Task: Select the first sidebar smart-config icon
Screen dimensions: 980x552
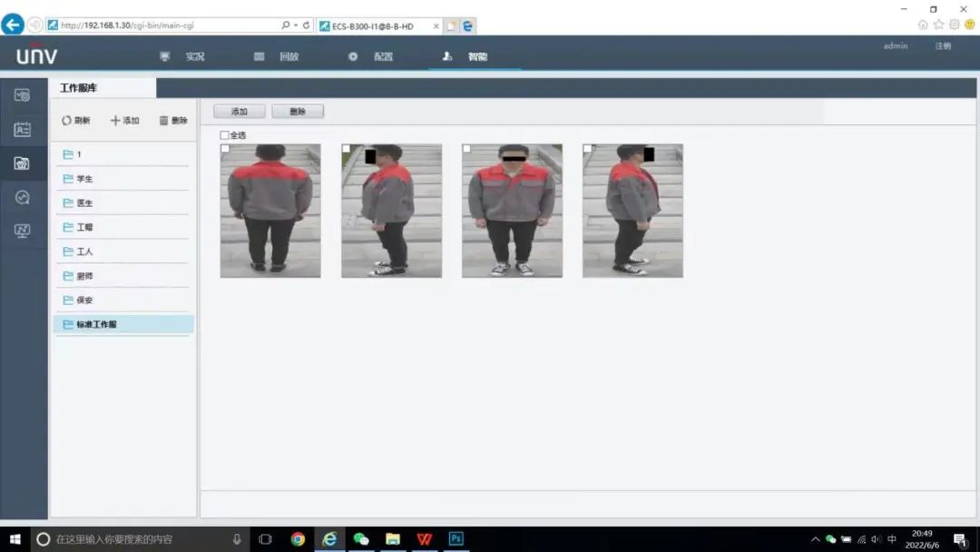Action: pyautogui.click(x=23, y=95)
